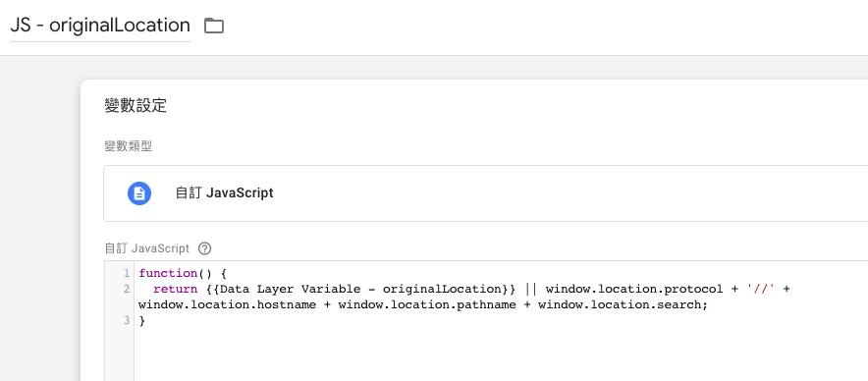The width and height of the screenshot is (868, 381).
Task: Select the 自訂 JavaScript code field label
Action: click(x=146, y=248)
